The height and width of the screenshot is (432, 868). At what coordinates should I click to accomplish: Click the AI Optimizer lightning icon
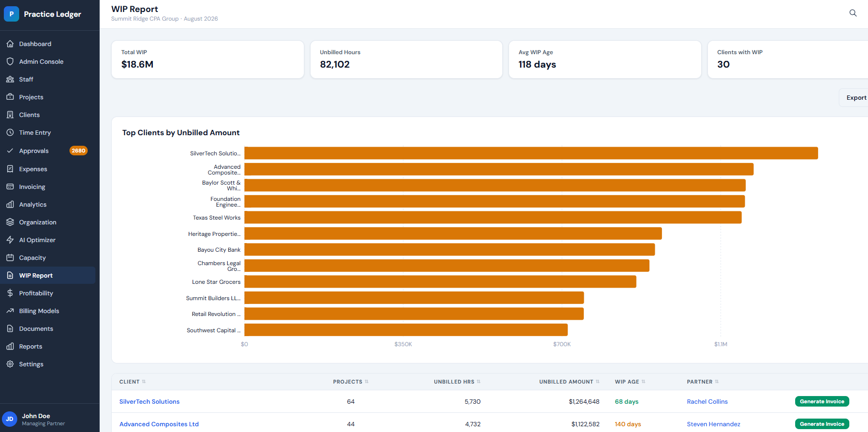[x=10, y=240]
